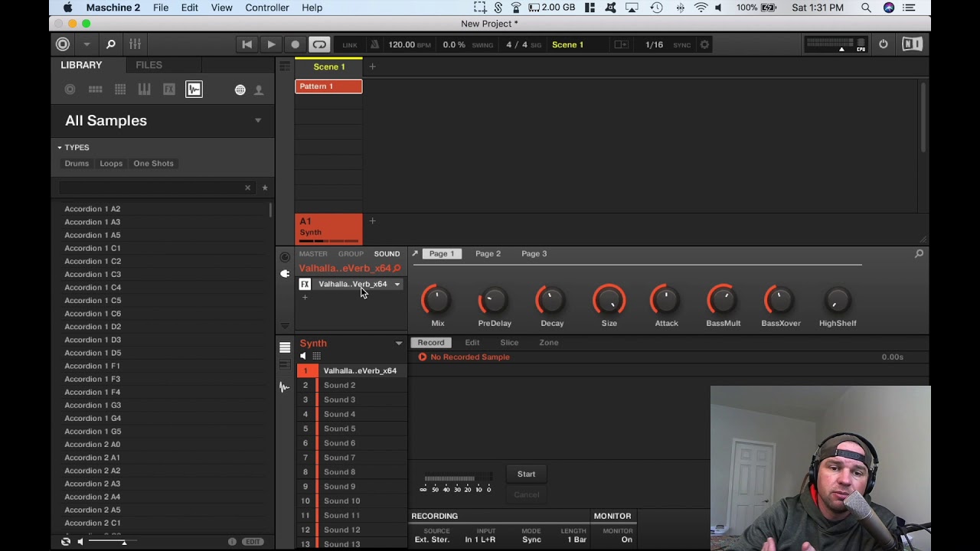This screenshot has height=551, width=980.
Task: Click the browser EDIT button
Action: (x=253, y=542)
